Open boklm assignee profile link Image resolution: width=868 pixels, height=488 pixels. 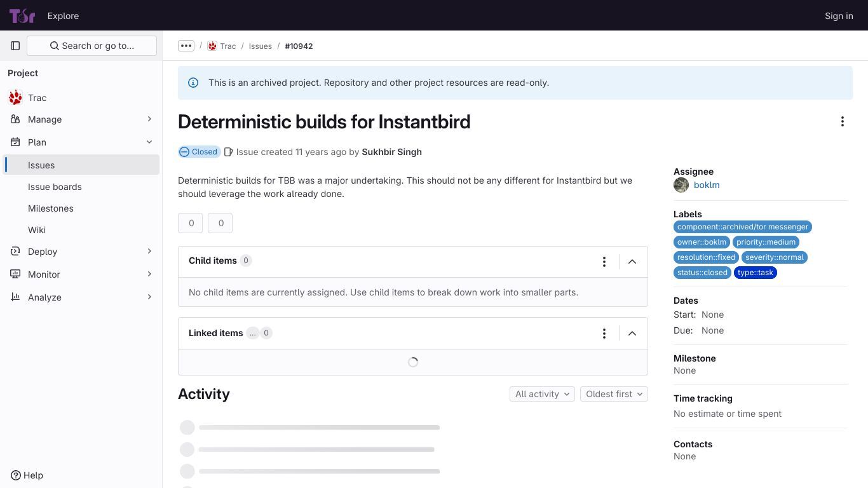point(707,185)
